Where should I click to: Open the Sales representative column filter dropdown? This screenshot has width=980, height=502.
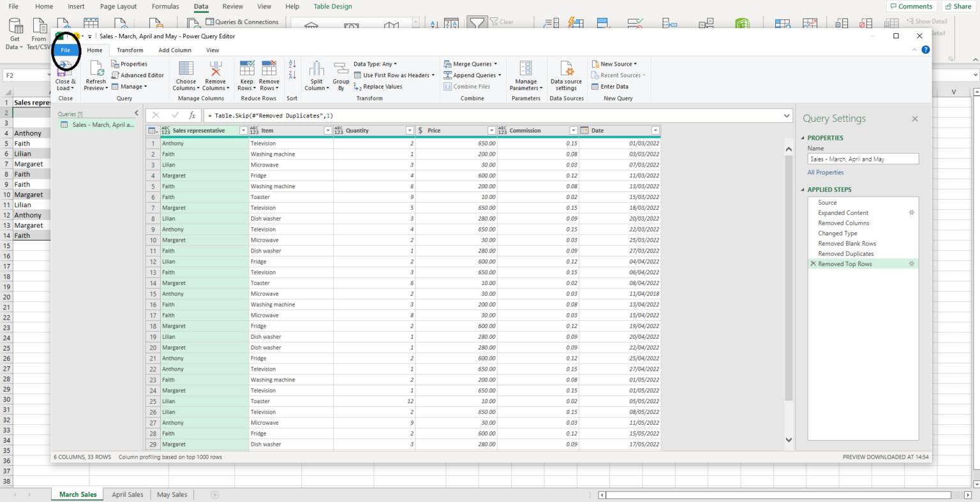click(x=243, y=130)
